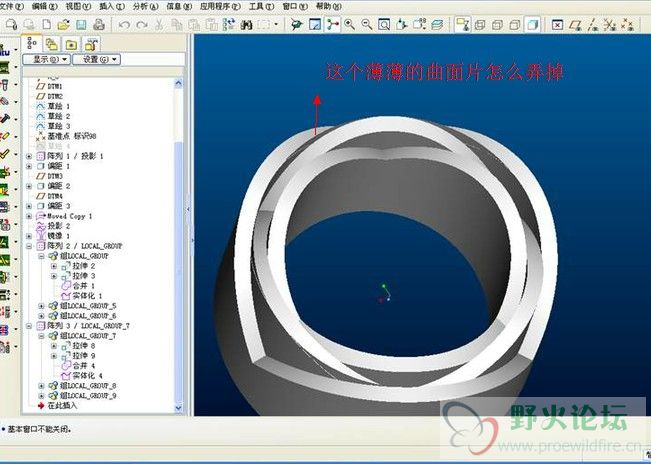Screen dimensions: 651x464
Task: Open the 插入 menu
Action: 112,7
